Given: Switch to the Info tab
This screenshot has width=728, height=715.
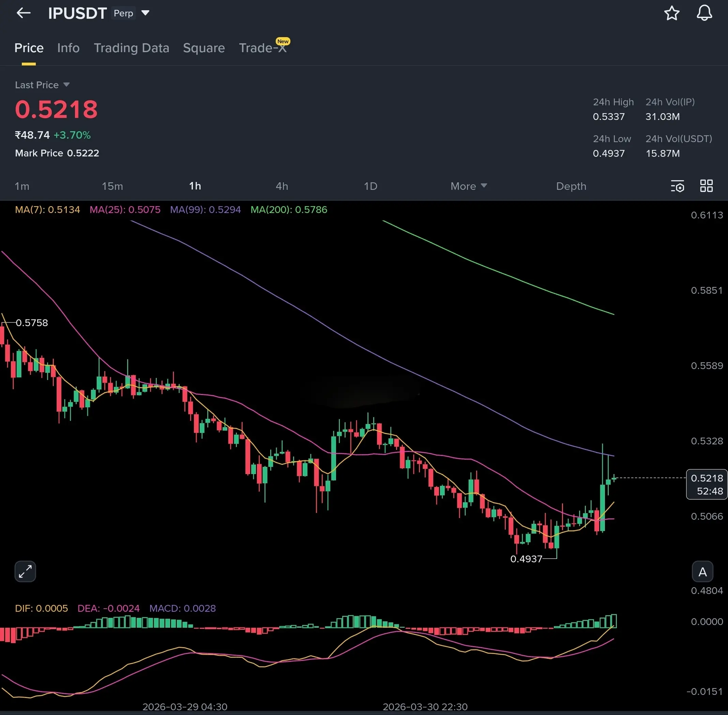Looking at the screenshot, I should click(x=69, y=48).
